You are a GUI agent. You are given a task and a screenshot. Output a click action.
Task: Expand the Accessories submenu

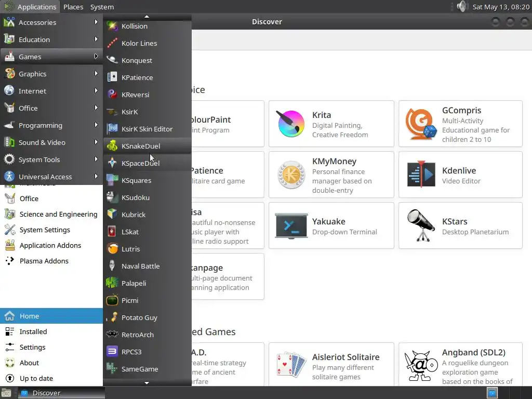[51, 22]
